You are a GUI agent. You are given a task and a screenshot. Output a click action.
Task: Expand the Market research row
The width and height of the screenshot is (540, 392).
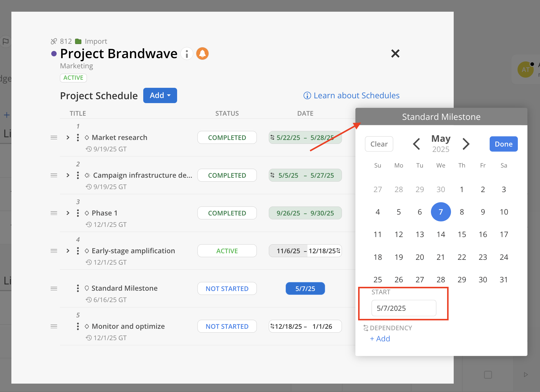[68, 138]
